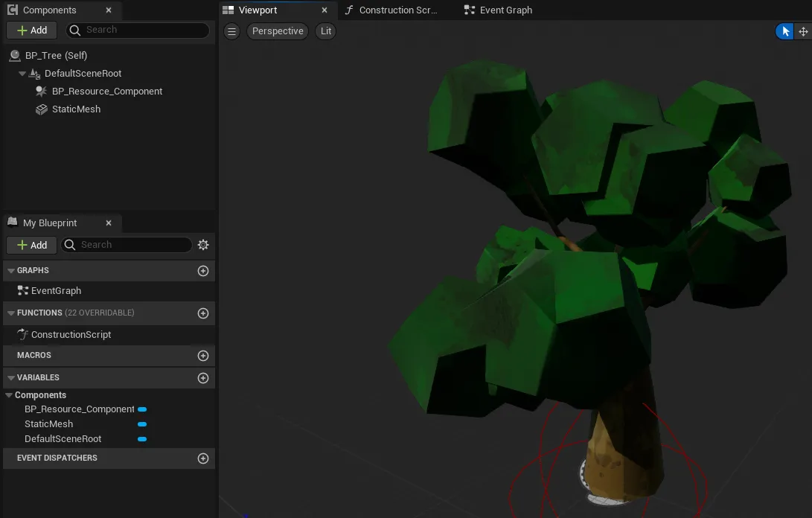Select the EVENT DISPATCHERS section header
The width and height of the screenshot is (812, 518).
click(109, 458)
